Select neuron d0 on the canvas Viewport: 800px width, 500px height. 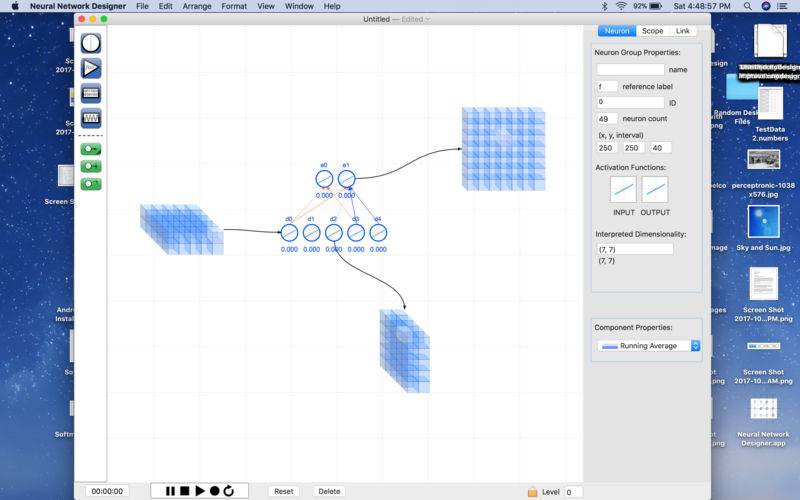pos(289,233)
